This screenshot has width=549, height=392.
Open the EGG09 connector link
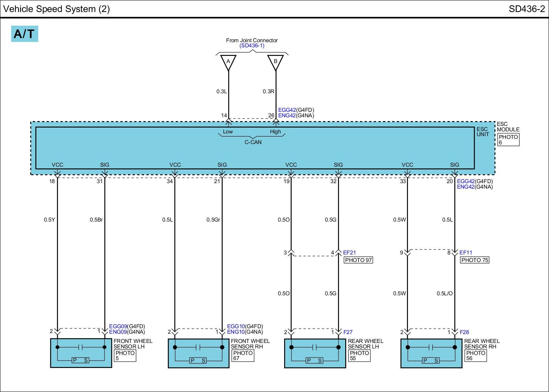click(118, 326)
